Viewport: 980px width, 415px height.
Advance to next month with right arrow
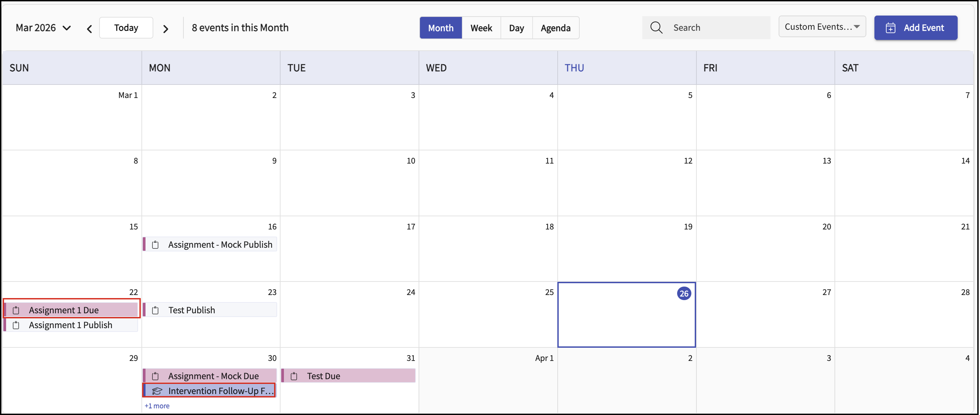(165, 28)
